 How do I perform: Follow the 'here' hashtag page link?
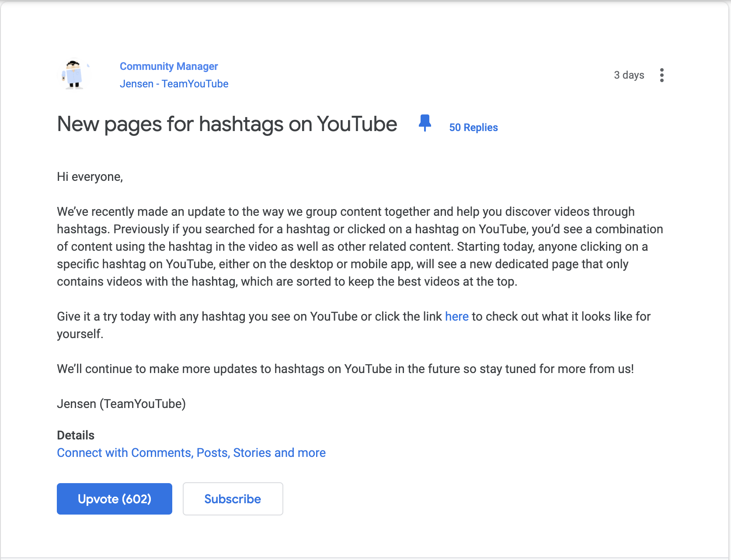coord(457,316)
